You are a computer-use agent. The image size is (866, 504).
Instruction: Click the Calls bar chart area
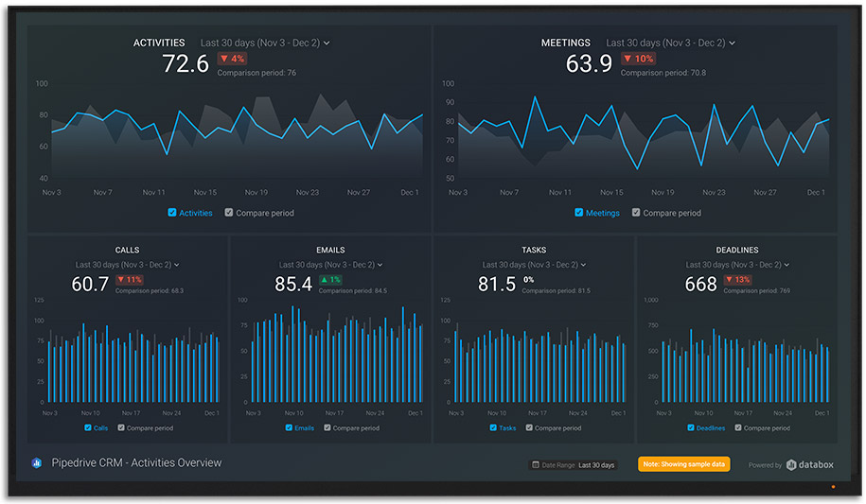[133, 352]
